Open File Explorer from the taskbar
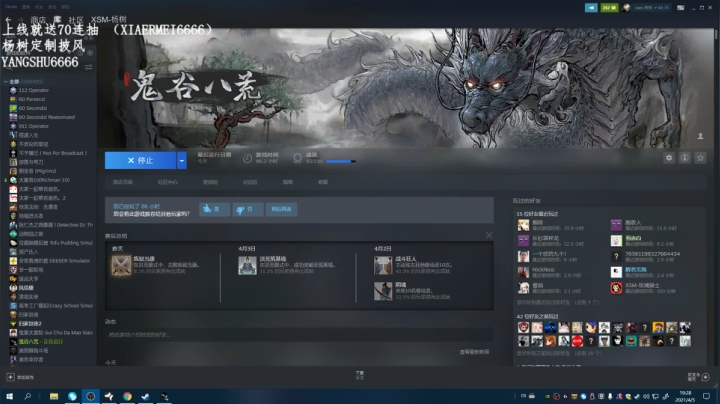720x404 pixels. (x=54, y=396)
